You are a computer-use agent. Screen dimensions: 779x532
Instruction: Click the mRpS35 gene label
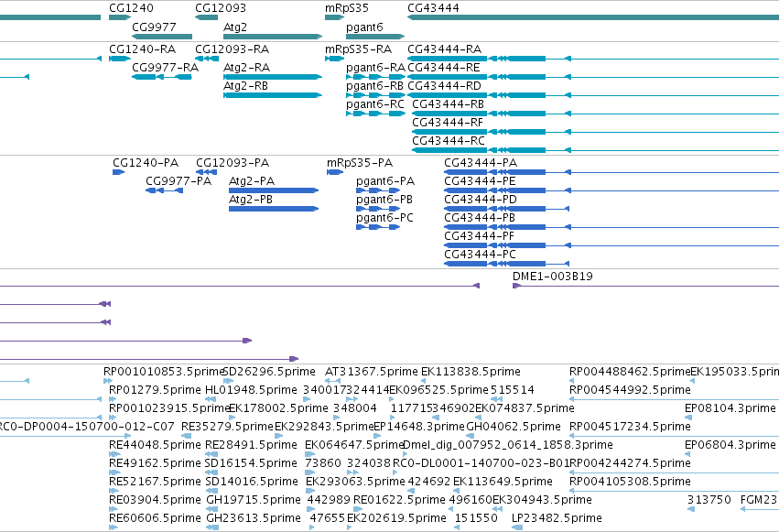tap(347, 8)
